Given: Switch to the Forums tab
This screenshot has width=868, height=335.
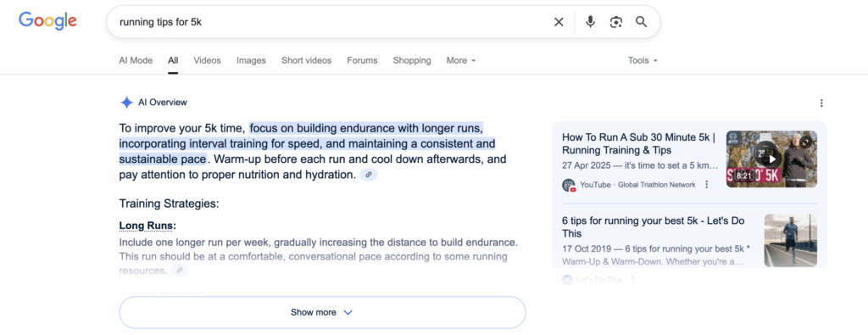Looking at the screenshot, I should click(x=362, y=60).
